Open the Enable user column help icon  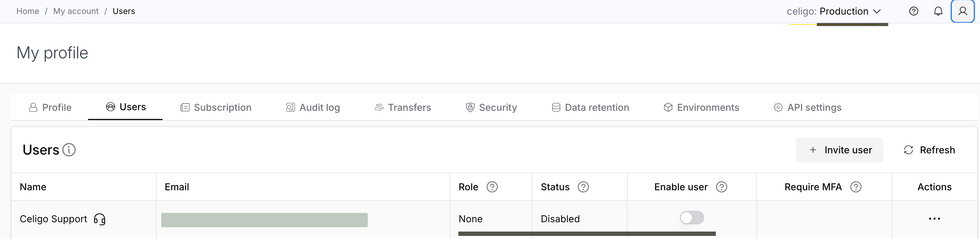click(722, 187)
